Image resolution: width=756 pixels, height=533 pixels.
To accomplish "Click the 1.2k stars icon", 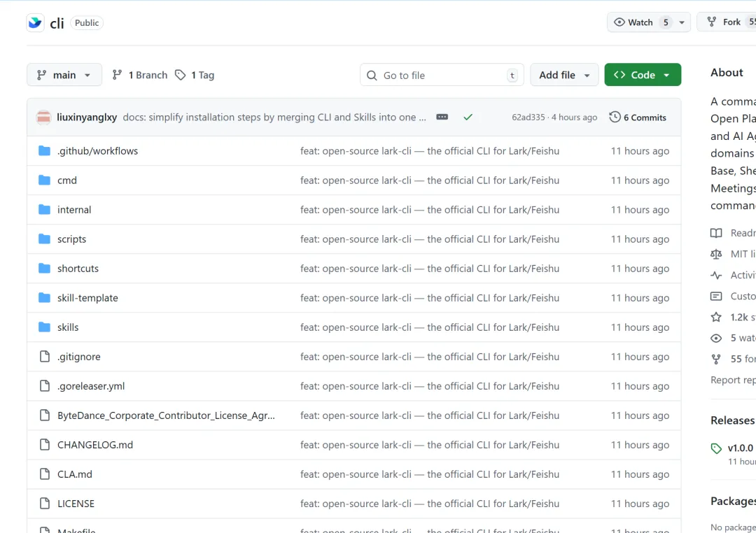I will click(x=716, y=317).
